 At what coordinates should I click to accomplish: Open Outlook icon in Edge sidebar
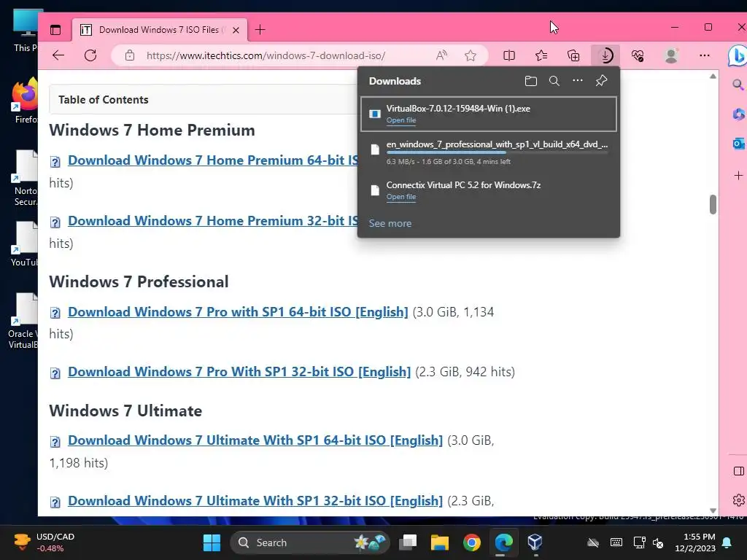point(738,144)
